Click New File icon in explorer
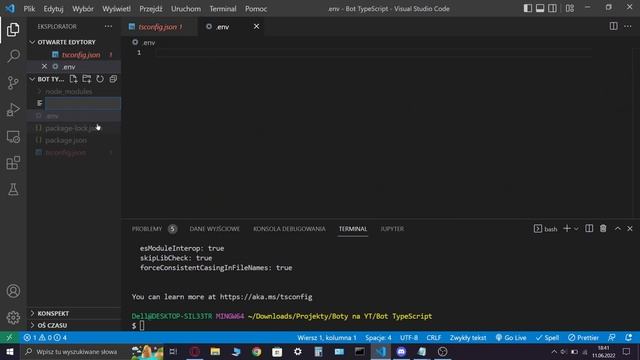This screenshot has height=360, width=640. tap(73, 79)
